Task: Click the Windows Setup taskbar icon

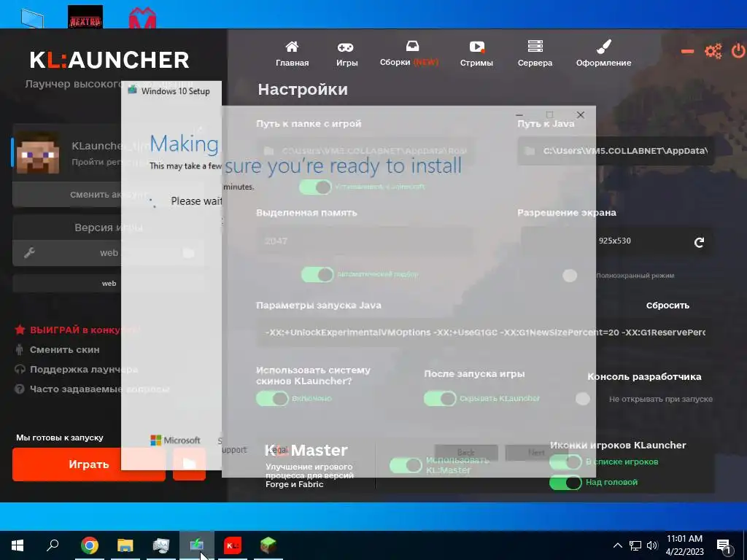Action: tap(197, 545)
